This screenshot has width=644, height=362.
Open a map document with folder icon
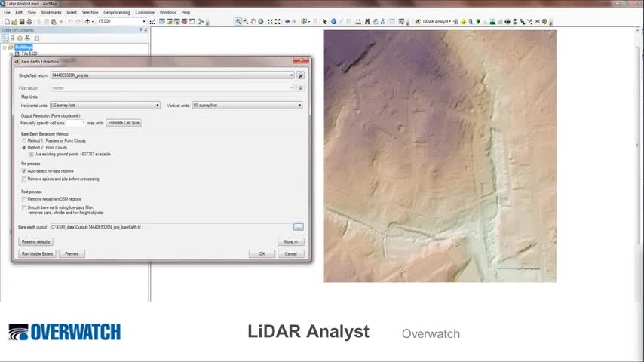pos(14,21)
